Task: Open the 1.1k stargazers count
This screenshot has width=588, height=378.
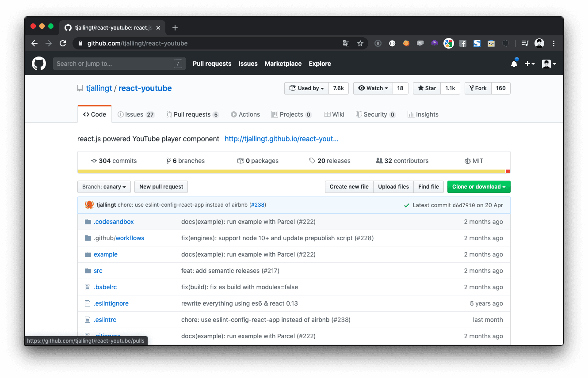Action: pos(450,88)
